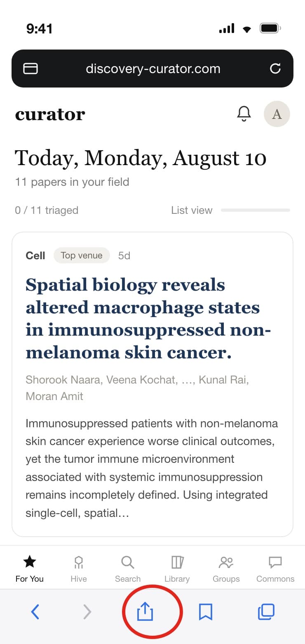
Task: Tap the discovery-curator.com address field
Action: pos(152,69)
